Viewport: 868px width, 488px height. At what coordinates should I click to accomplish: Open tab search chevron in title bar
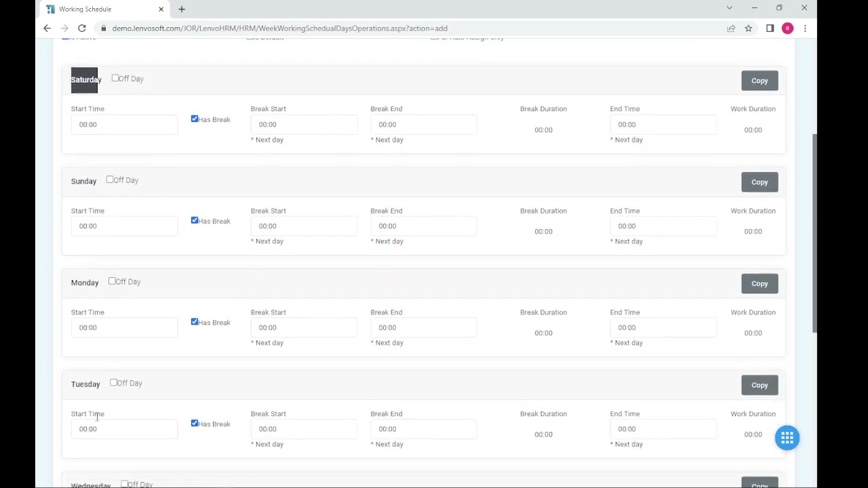coord(729,8)
